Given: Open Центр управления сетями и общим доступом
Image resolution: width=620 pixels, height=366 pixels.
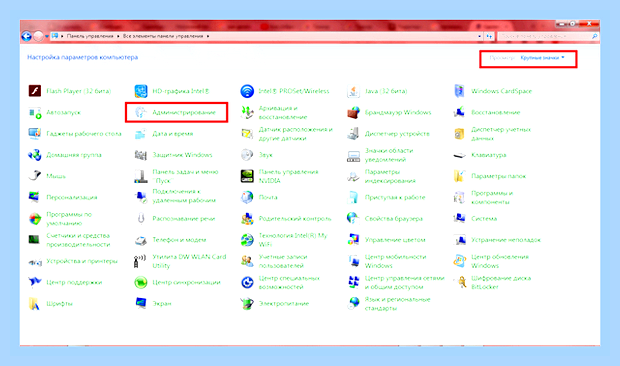Looking at the screenshot, I should 405,282.
